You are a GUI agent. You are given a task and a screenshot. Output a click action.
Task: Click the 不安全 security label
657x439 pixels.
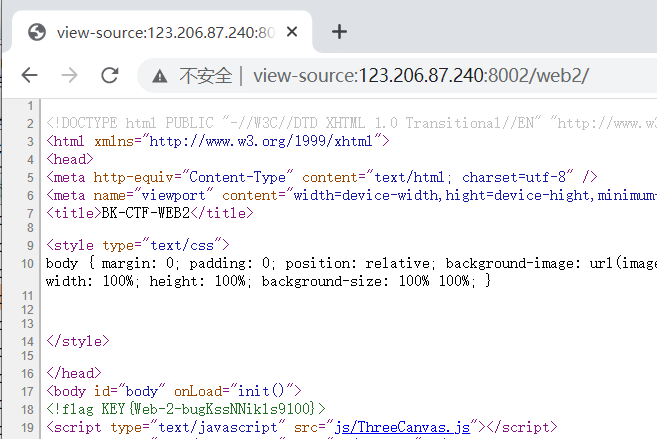pos(205,76)
